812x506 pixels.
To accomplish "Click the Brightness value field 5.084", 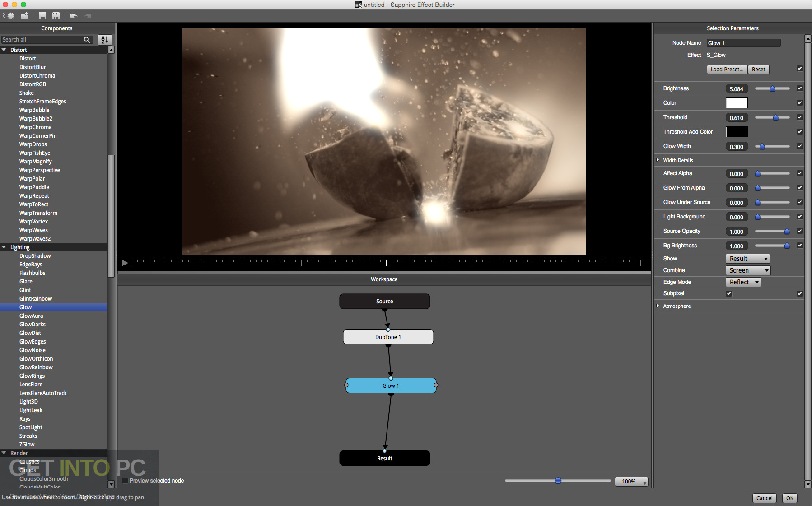I will (x=737, y=89).
